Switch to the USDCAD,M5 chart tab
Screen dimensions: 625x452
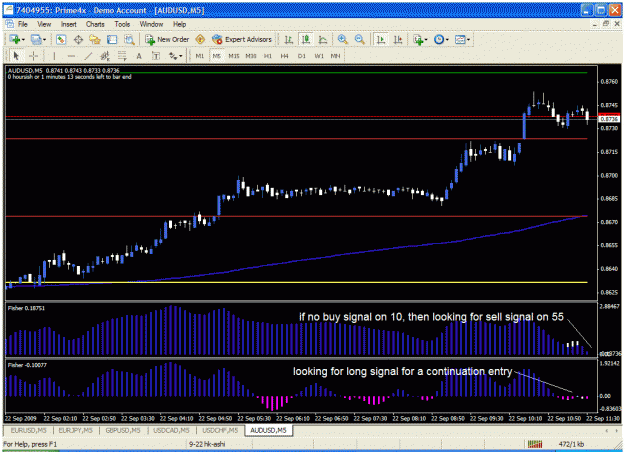pos(171,430)
